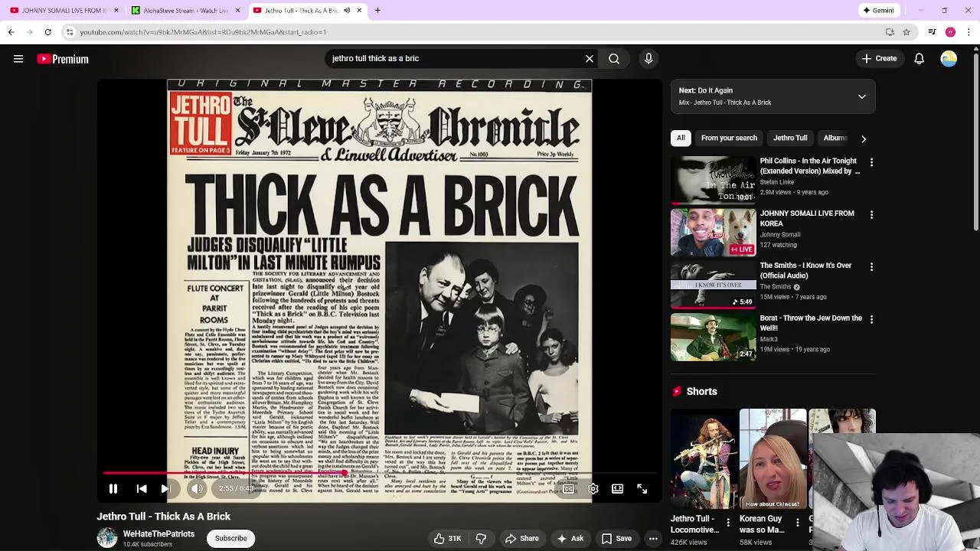Screen dimensions: 980x551
Task: Select the From your search chip
Action: coord(729,138)
